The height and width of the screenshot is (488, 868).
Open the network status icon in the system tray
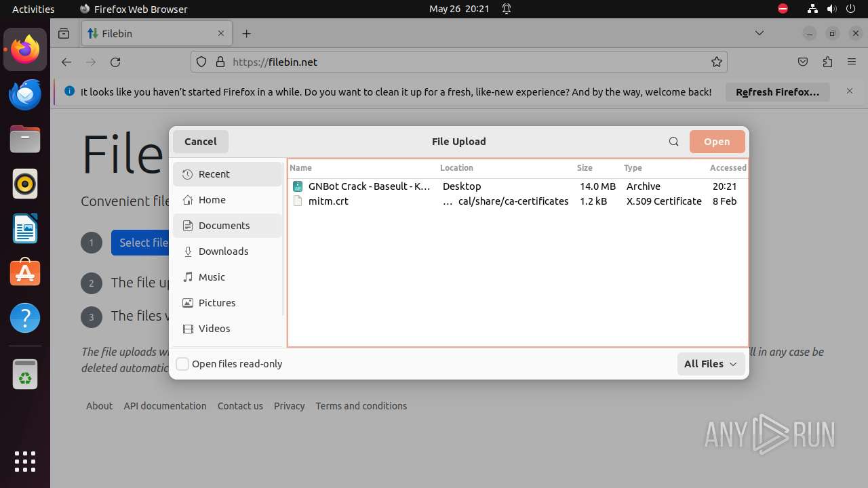[813, 9]
